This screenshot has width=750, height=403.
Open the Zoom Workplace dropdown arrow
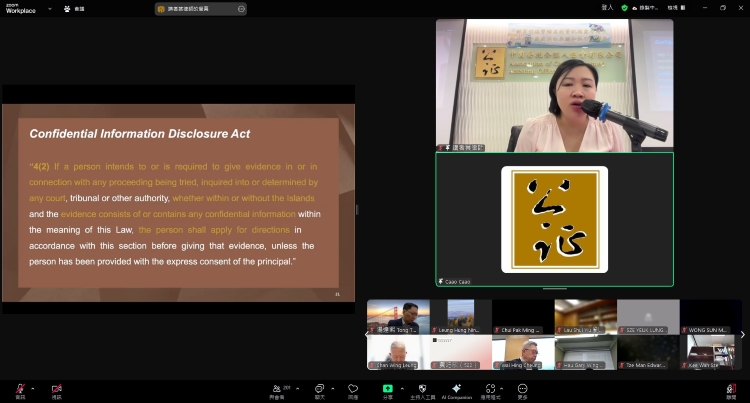point(50,9)
